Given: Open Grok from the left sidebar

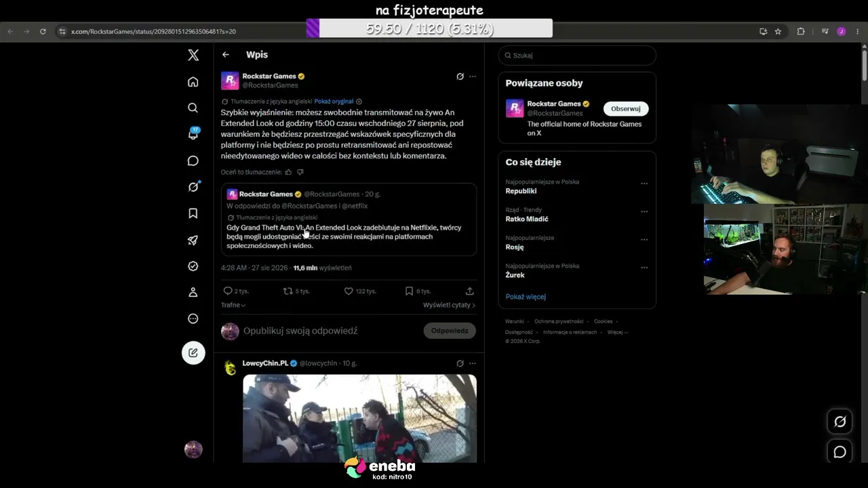Looking at the screenshot, I should click(193, 187).
